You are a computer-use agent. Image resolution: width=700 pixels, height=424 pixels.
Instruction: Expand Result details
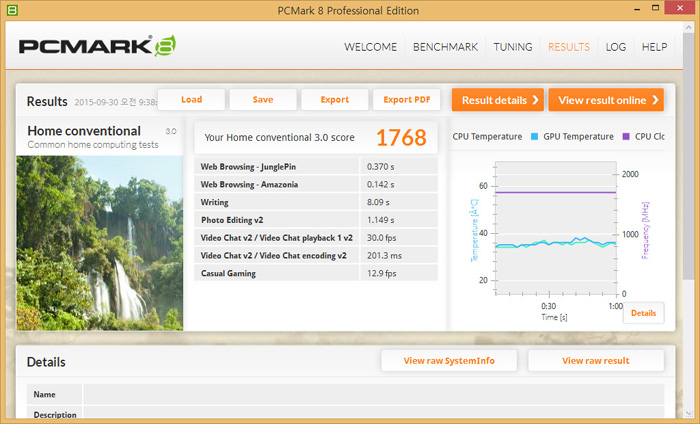pyautogui.click(x=497, y=100)
